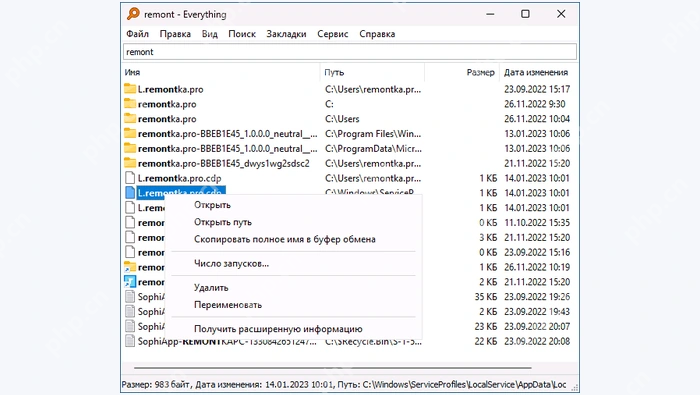Screen dimensions: 700x395
Task: Click file icon of unselected L.remontka.pro.cdp in C:\Users
Action: point(130,178)
